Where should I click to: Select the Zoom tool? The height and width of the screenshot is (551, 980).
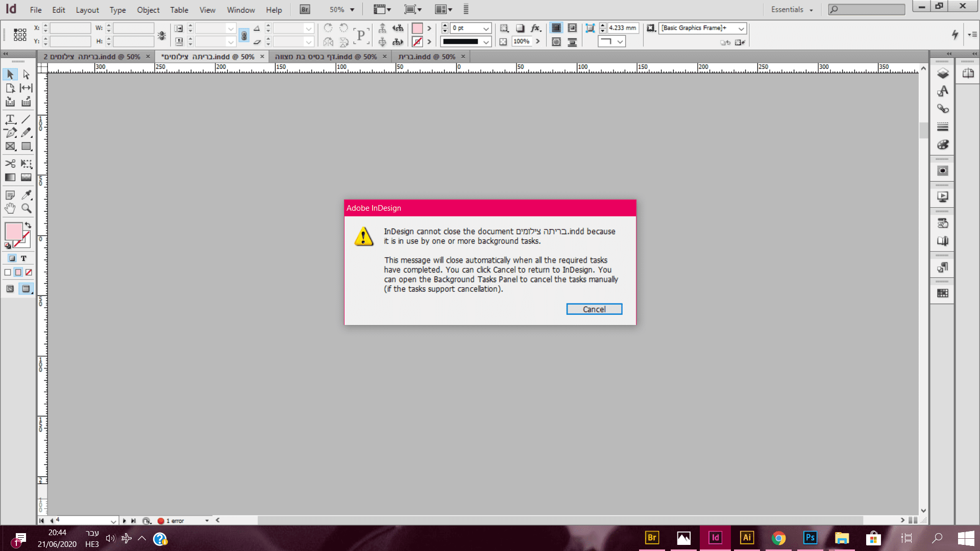(x=27, y=208)
